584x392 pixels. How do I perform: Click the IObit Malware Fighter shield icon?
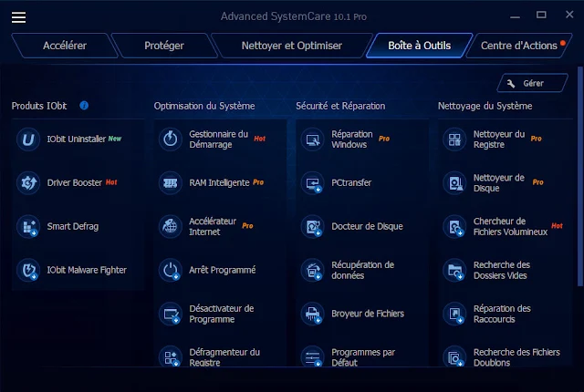click(28, 270)
